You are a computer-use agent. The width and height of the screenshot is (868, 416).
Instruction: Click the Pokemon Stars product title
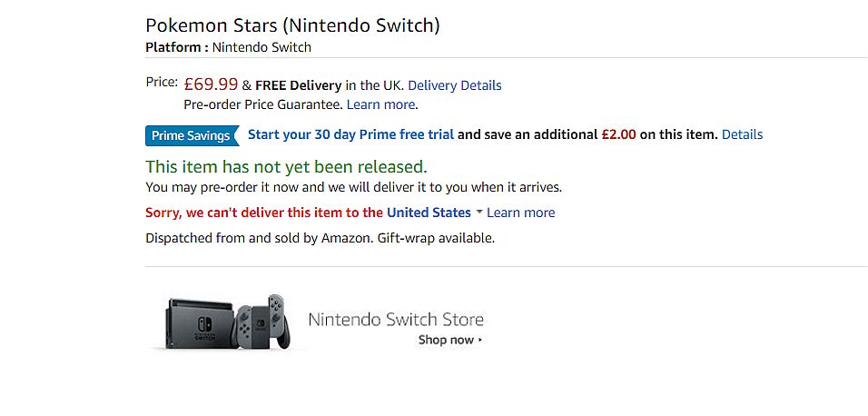coord(292,25)
